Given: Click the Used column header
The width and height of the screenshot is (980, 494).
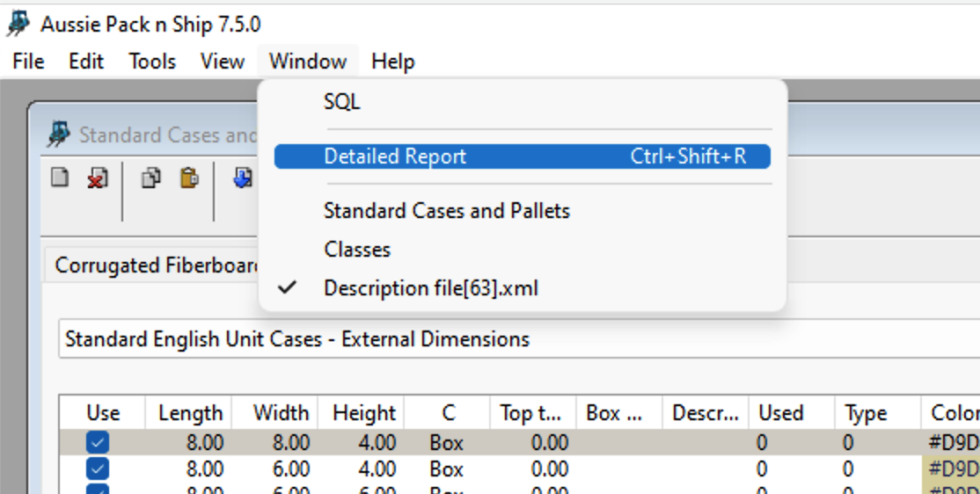Looking at the screenshot, I should coord(793,413).
